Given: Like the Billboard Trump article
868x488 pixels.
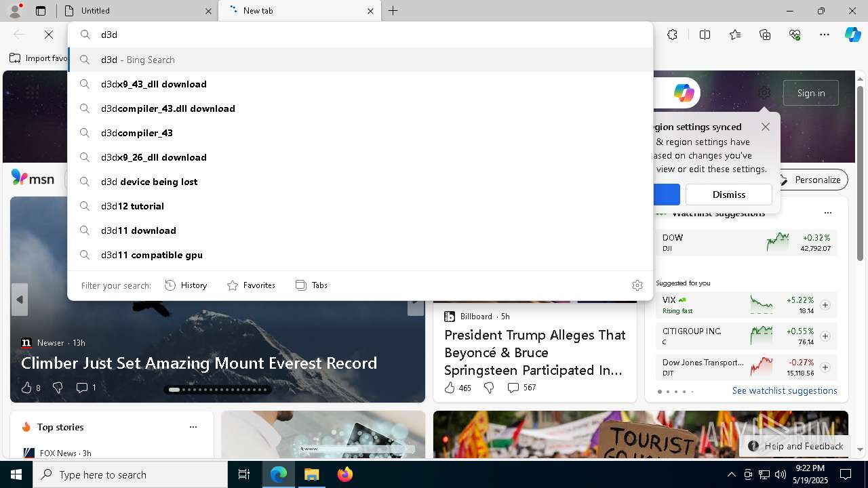Looking at the screenshot, I should pyautogui.click(x=458, y=388).
